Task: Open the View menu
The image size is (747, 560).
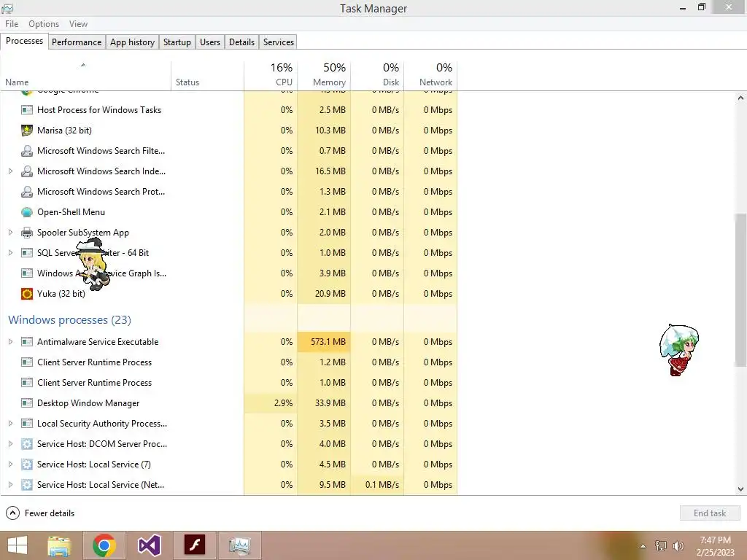Action: click(78, 24)
